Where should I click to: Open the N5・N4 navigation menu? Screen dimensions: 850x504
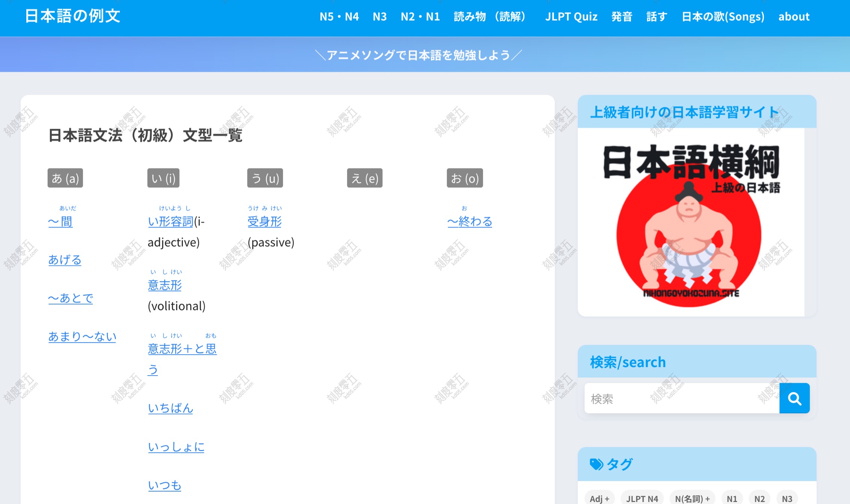[339, 16]
